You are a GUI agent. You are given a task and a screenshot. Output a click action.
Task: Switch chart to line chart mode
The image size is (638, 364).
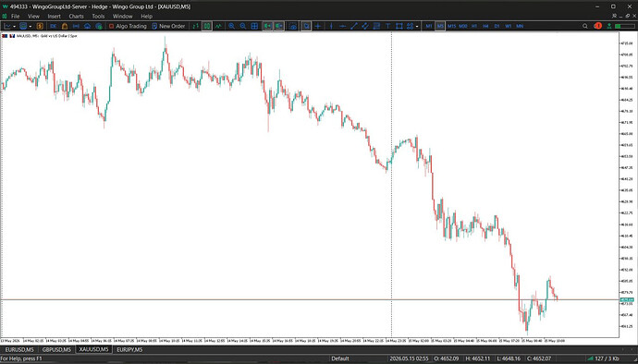coord(218,26)
